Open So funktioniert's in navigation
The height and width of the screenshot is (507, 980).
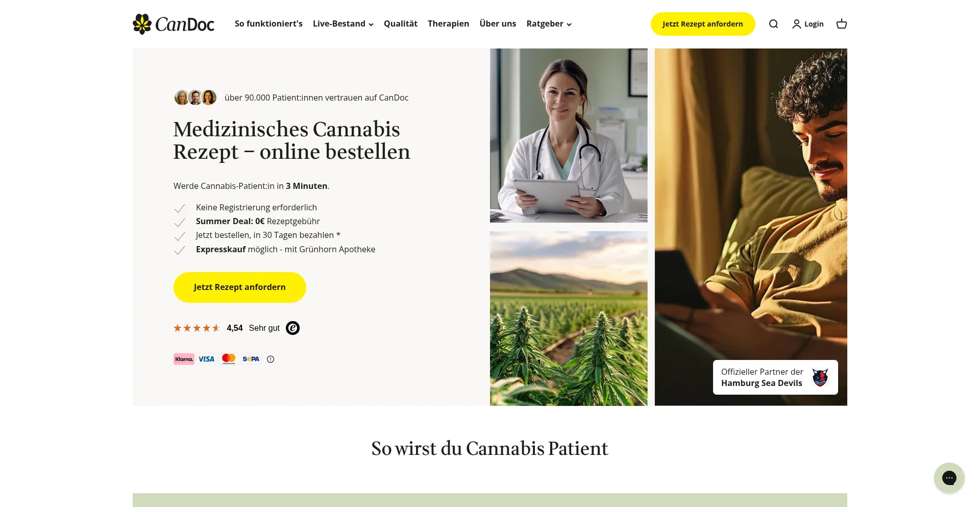click(x=268, y=24)
